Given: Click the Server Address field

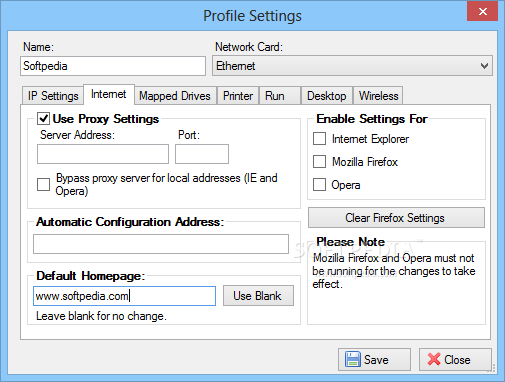Looking at the screenshot, I should coord(103,154).
